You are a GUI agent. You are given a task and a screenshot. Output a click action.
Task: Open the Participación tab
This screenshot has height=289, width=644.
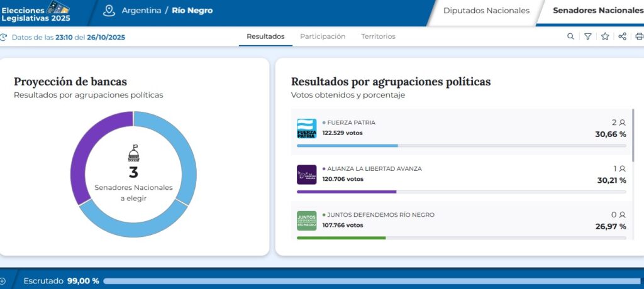click(323, 36)
